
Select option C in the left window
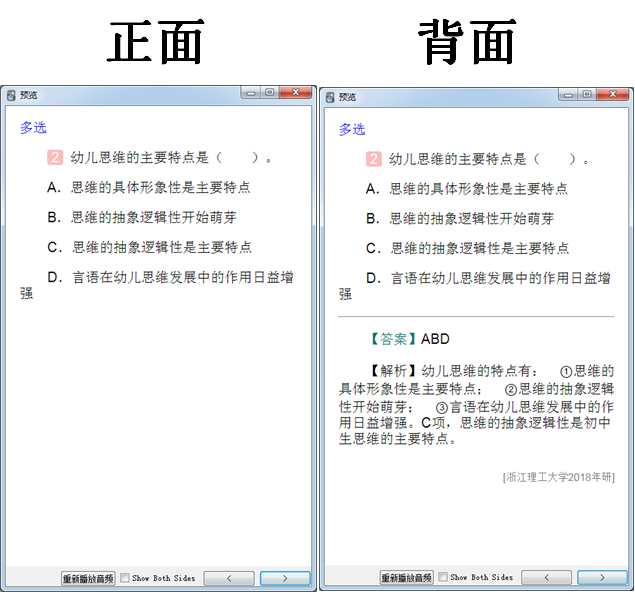click(149, 247)
